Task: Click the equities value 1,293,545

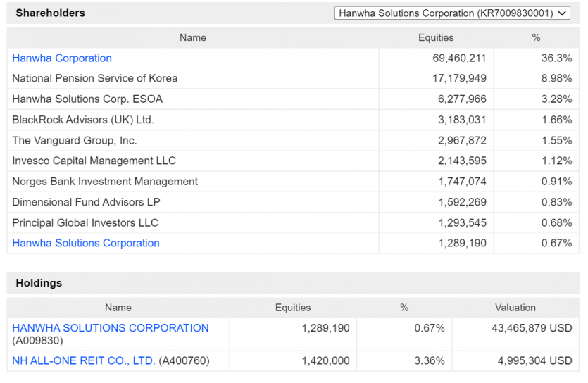Action: tap(463, 222)
